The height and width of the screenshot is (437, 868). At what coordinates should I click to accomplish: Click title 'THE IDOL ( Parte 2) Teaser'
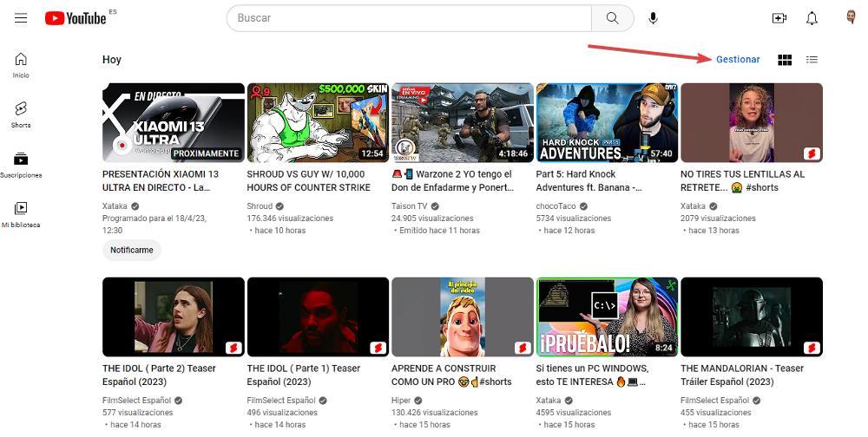click(159, 375)
